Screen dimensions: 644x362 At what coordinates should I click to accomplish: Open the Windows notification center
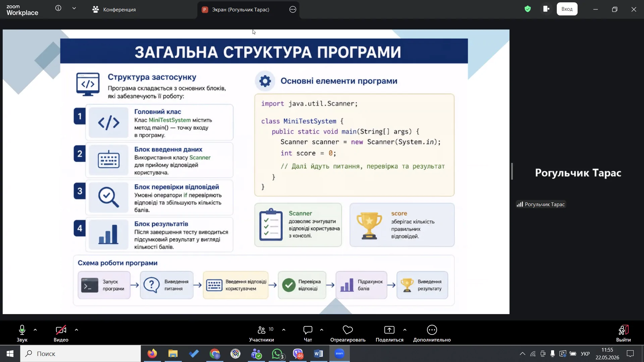(x=631, y=354)
